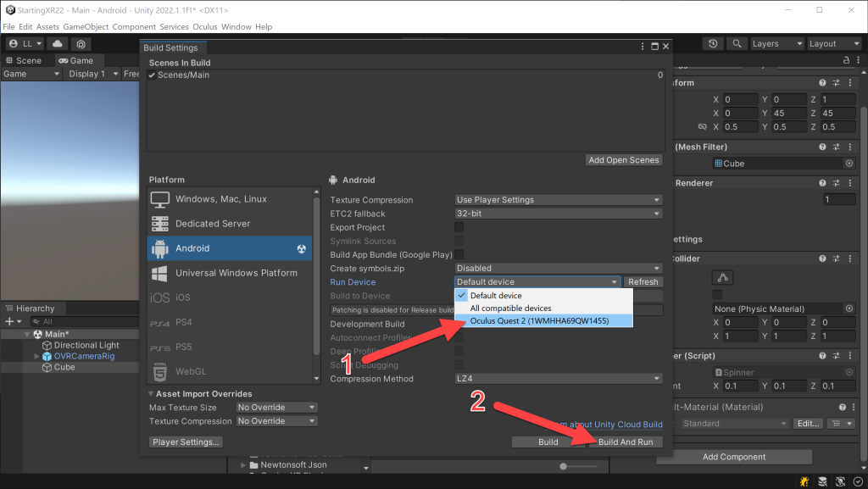Open the File menu

[8, 26]
